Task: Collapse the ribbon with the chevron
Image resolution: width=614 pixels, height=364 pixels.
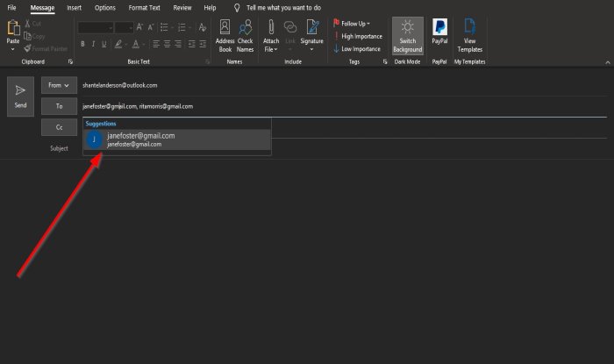Action: click(608, 62)
